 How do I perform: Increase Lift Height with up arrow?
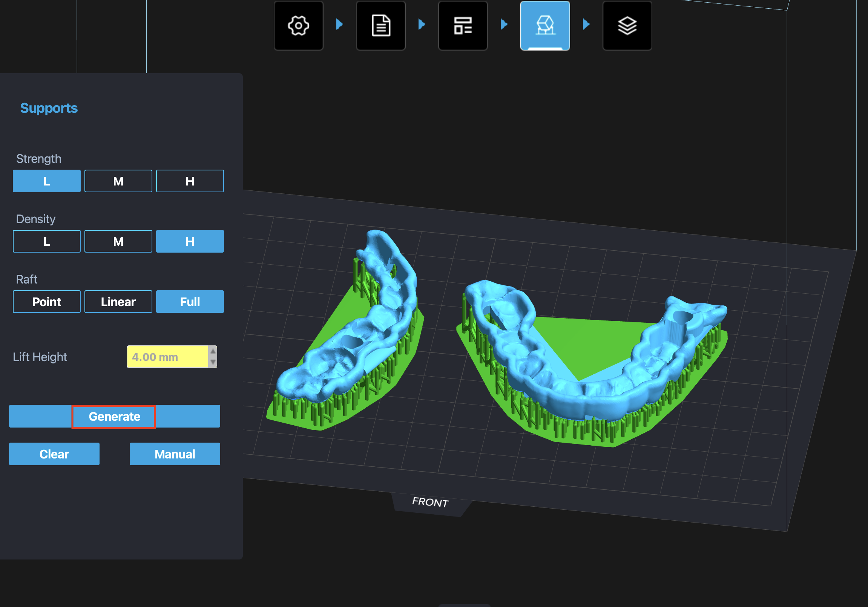coord(213,351)
